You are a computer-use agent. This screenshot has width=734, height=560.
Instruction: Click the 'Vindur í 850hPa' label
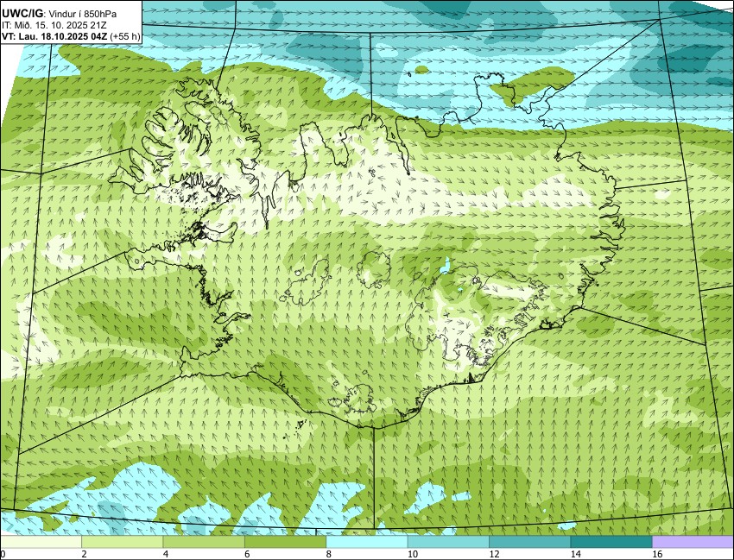(x=82, y=14)
